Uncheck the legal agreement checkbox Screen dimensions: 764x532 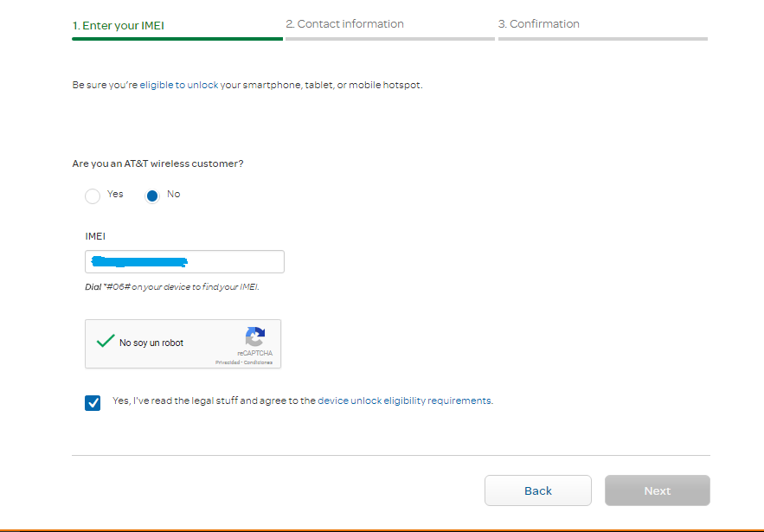click(93, 402)
